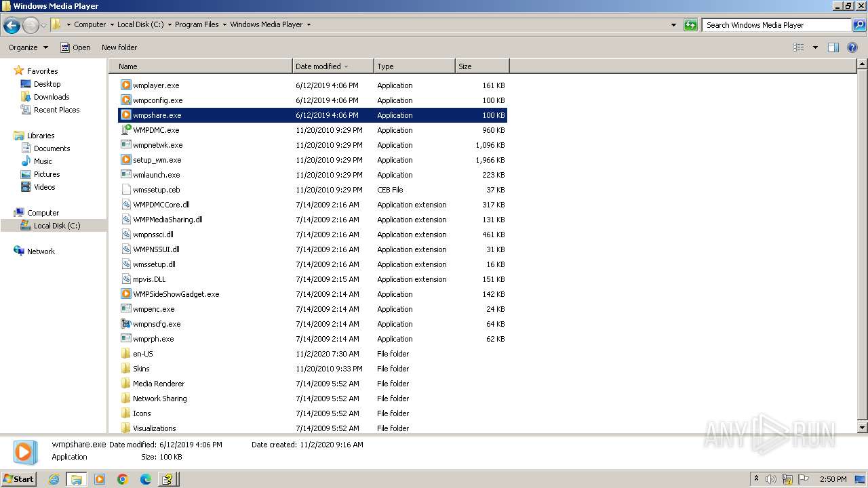Click New folder in the toolbar
Screen dimensions: 868x488
[119, 47]
